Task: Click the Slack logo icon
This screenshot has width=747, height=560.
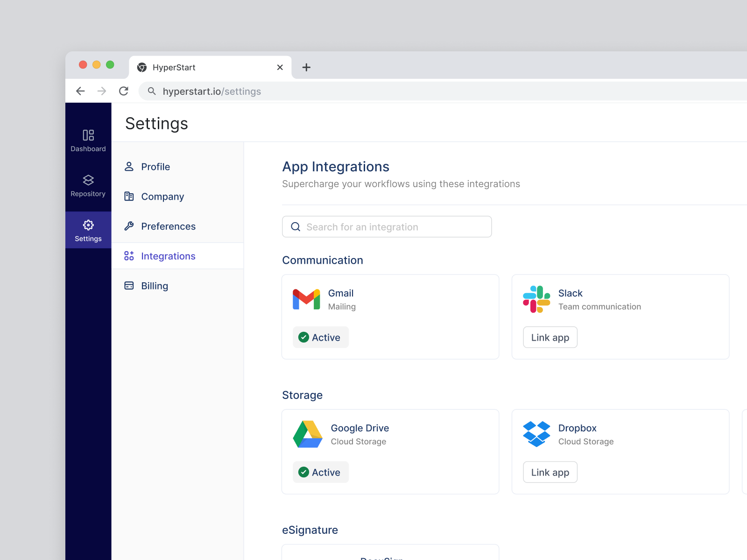Action: [x=537, y=299]
